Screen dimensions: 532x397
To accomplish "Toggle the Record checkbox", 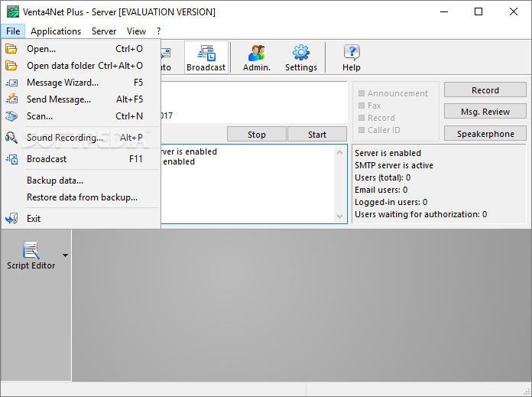I will point(362,118).
